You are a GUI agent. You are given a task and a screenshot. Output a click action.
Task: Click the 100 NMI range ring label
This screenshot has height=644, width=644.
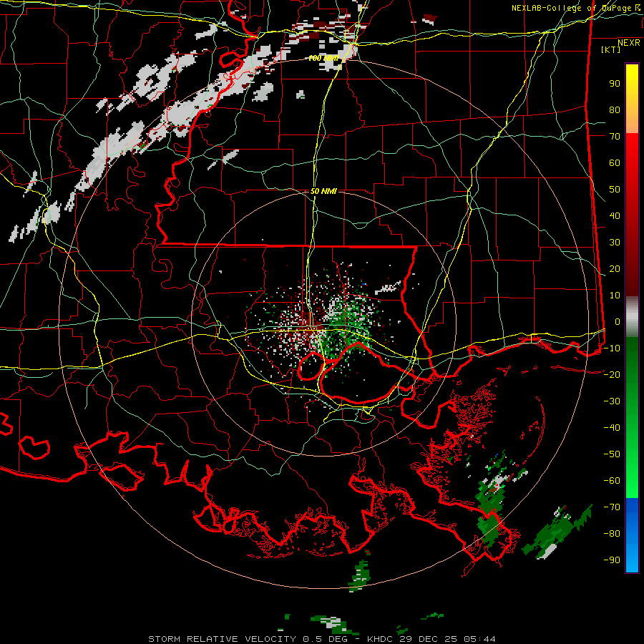(x=323, y=59)
